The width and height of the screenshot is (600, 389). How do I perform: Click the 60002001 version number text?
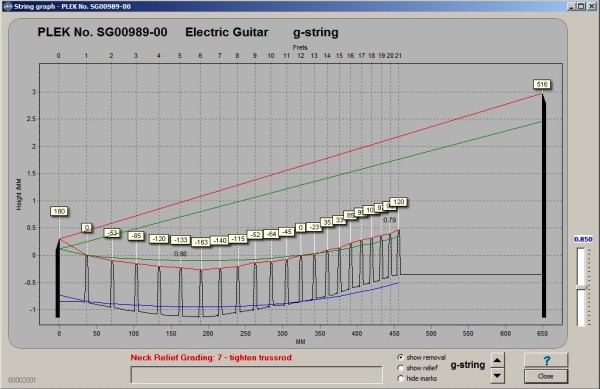coord(22,380)
